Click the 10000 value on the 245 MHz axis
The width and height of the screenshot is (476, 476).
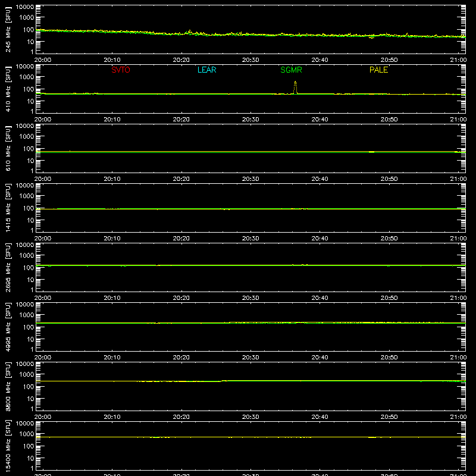point(25,7)
